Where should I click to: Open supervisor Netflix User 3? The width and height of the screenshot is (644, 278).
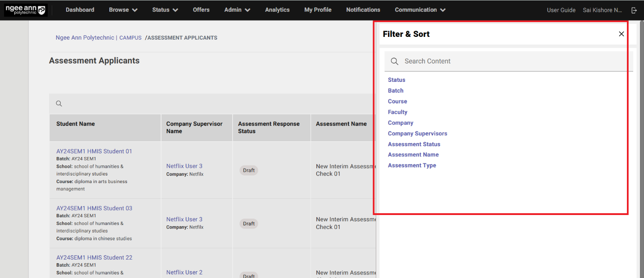click(x=184, y=166)
